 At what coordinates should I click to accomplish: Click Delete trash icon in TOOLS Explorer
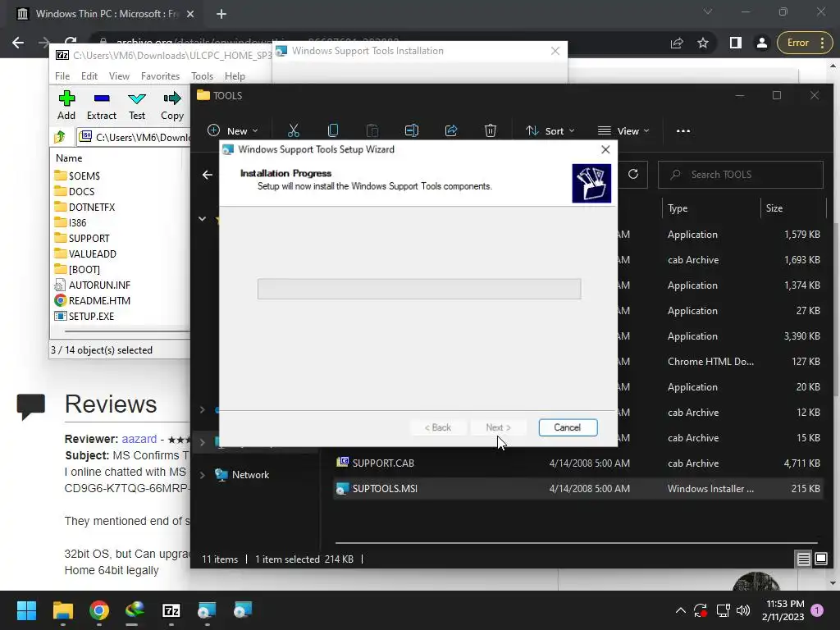[x=491, y=130]
